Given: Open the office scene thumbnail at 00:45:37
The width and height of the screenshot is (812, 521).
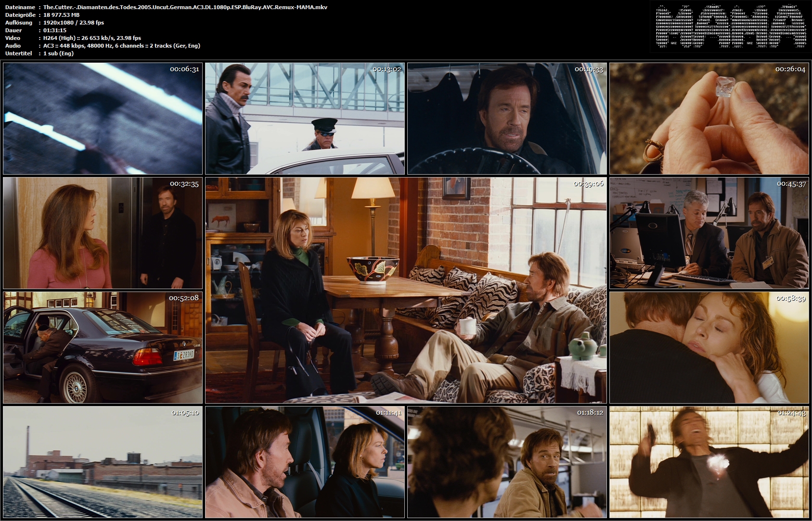Looking at the screenshot, I should point(709,233).
